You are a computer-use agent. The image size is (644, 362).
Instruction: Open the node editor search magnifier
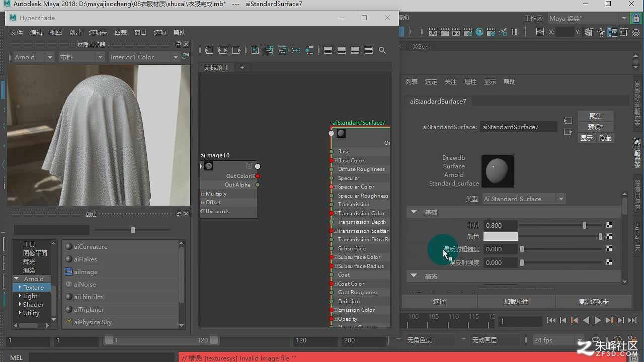(382, 50)
